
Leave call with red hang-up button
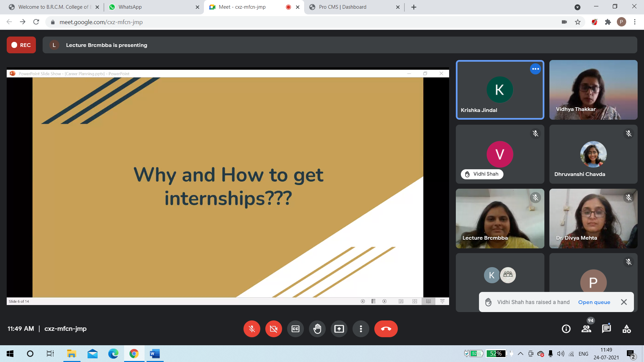386,329
